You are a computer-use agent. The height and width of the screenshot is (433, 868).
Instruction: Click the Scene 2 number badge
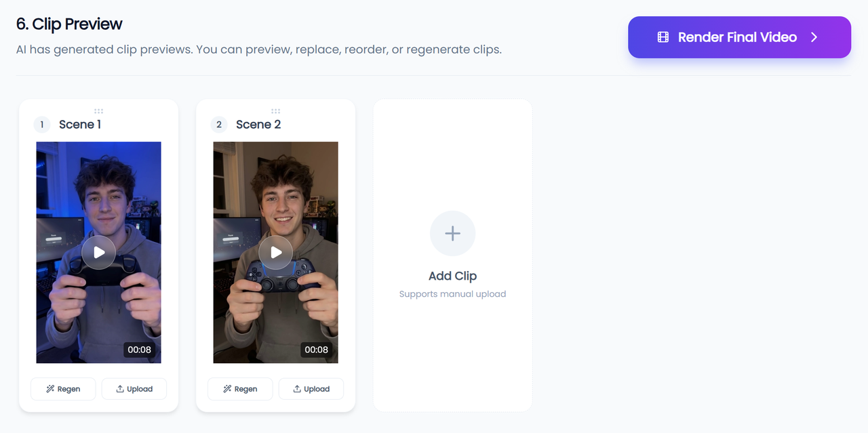click(219, 125)
